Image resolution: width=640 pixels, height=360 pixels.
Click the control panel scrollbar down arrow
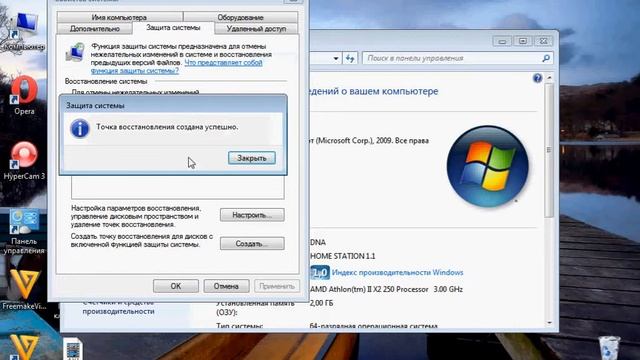click(549, 323)
